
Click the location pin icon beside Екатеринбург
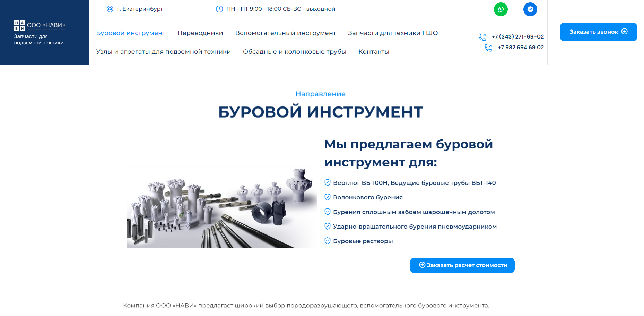[110, 9]
